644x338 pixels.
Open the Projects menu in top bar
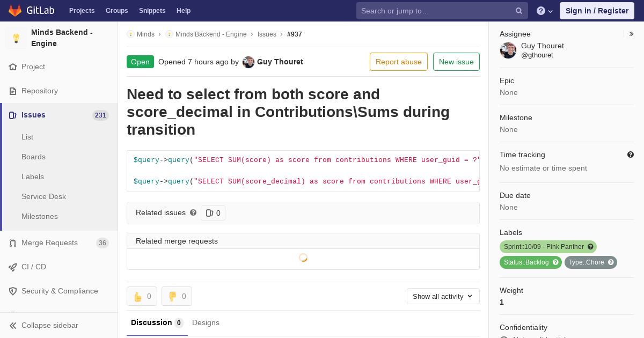82,11
